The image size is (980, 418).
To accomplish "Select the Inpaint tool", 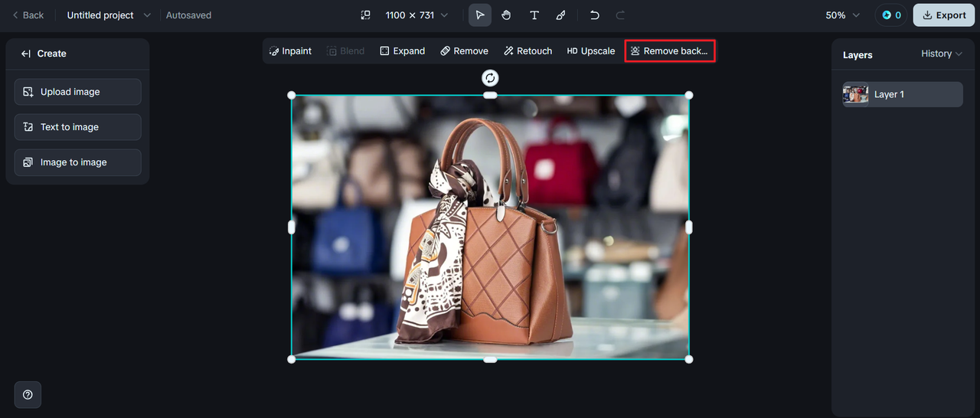I will [x=291, y=51].
